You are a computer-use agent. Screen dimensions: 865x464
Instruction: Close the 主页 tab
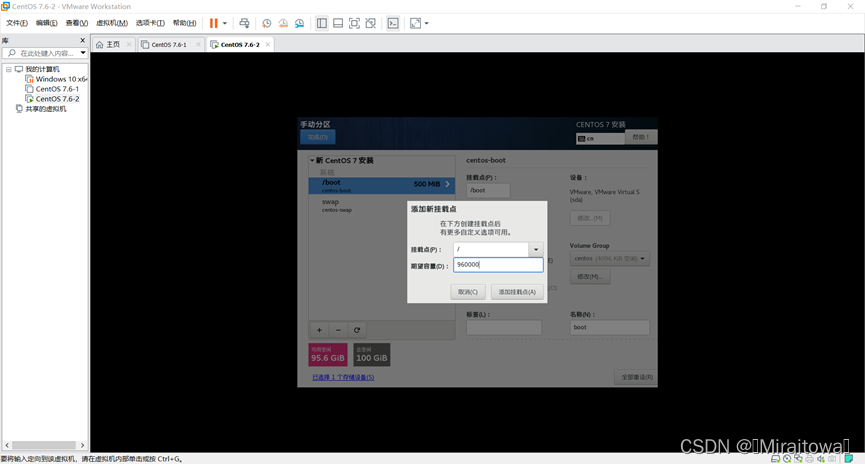[129, 45]
